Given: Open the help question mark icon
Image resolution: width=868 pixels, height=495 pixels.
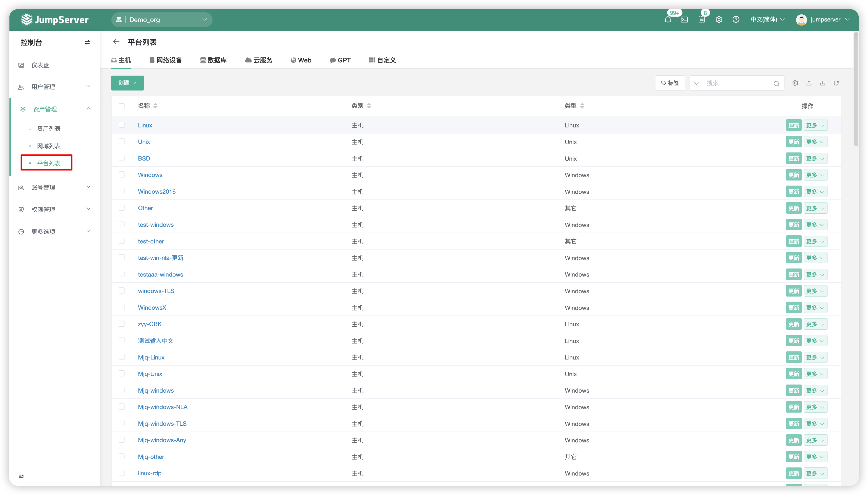Looking at the screenshot, I should (736, 20).
